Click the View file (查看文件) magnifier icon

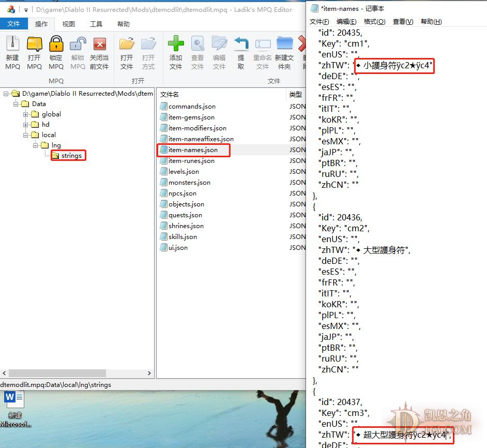pos(197,43)
